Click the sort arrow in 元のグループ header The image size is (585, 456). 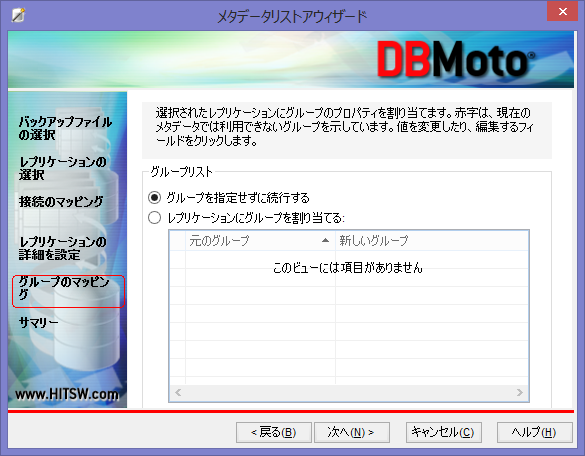pyautogui.click(x=325, y=240)
